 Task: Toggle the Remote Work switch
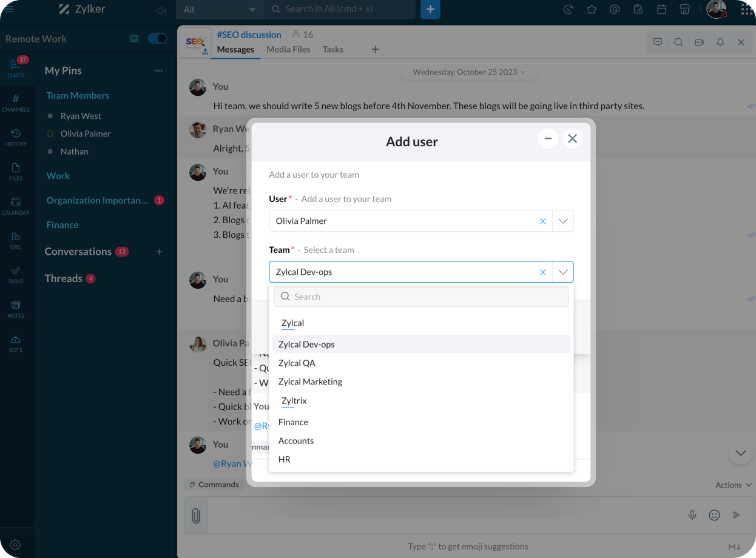tap(157, 39)
